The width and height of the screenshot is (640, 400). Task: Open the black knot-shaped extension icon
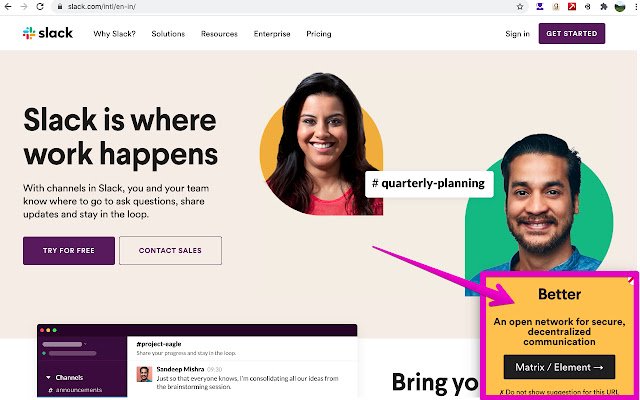point(588,6)
